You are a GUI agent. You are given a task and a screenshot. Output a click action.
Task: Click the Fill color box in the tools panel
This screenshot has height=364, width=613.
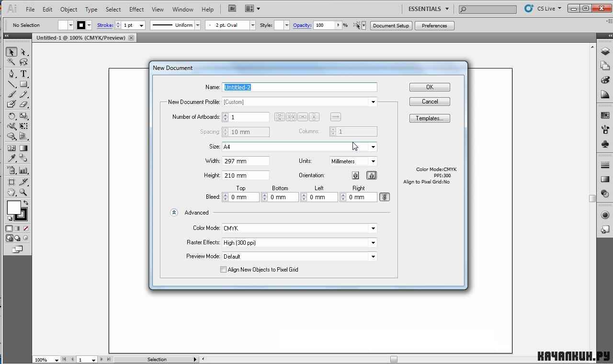pyautogui.click(x=13, y=208)
